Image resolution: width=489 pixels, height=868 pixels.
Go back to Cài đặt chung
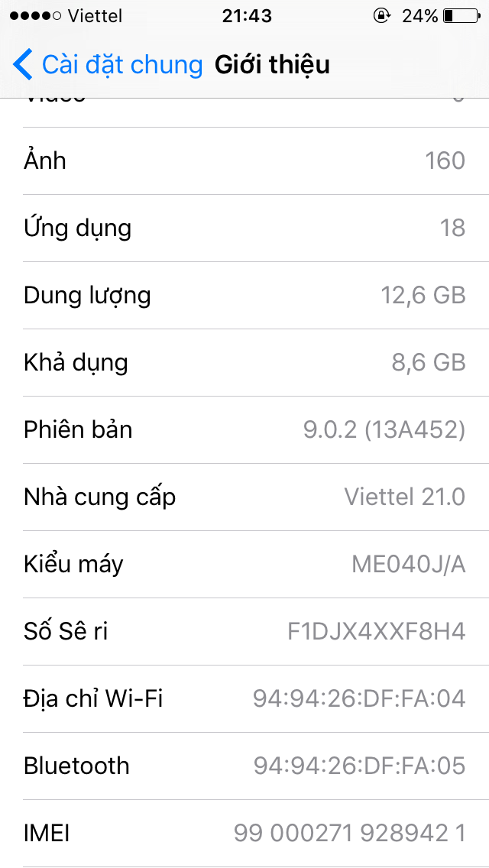tap(121, 65)
